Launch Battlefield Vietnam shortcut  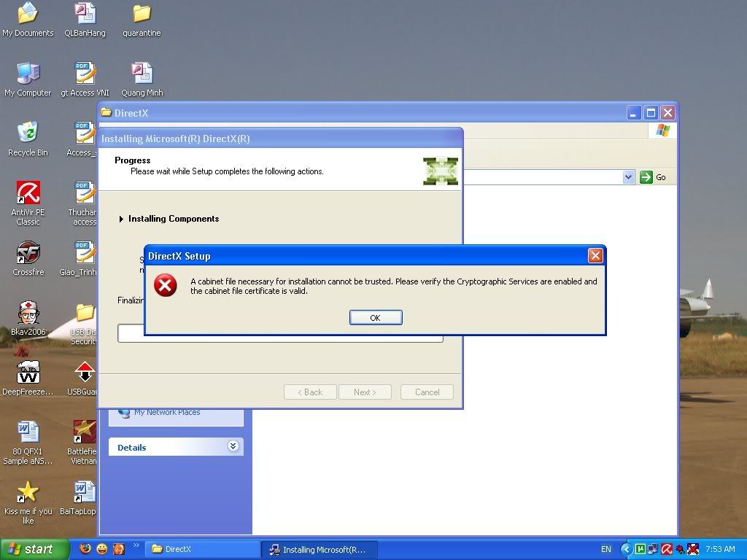tap(83, 443)
